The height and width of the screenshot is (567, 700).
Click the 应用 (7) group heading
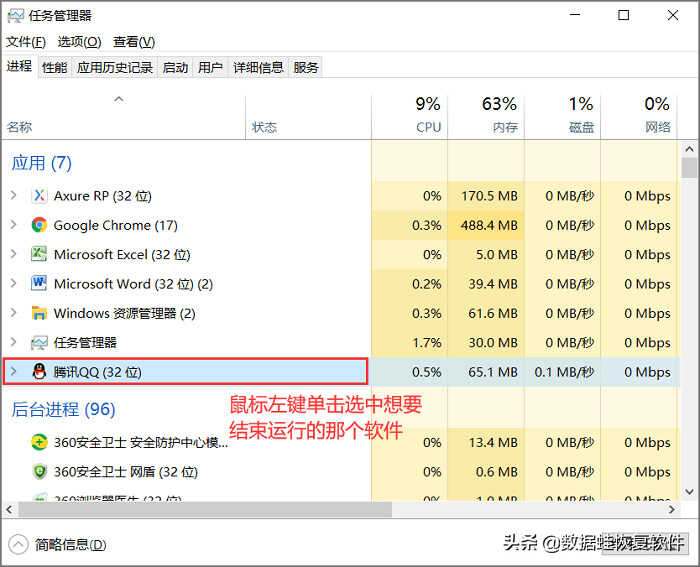pyautogui.click(x=42, y=163)
